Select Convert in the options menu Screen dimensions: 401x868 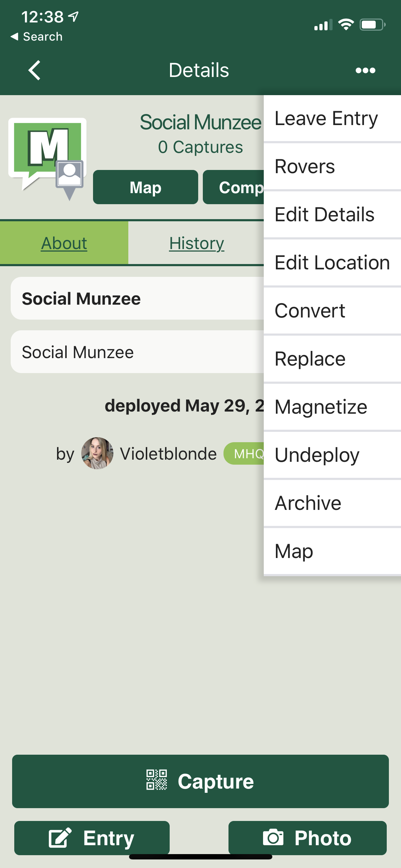click(x=332, y=311)
